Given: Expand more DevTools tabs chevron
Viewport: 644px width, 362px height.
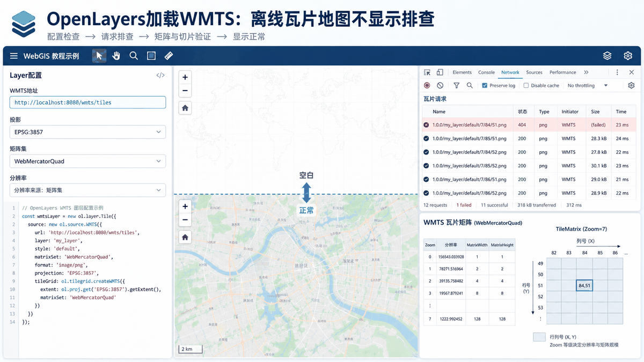Looking at the screenshot, I should (586, 72).
